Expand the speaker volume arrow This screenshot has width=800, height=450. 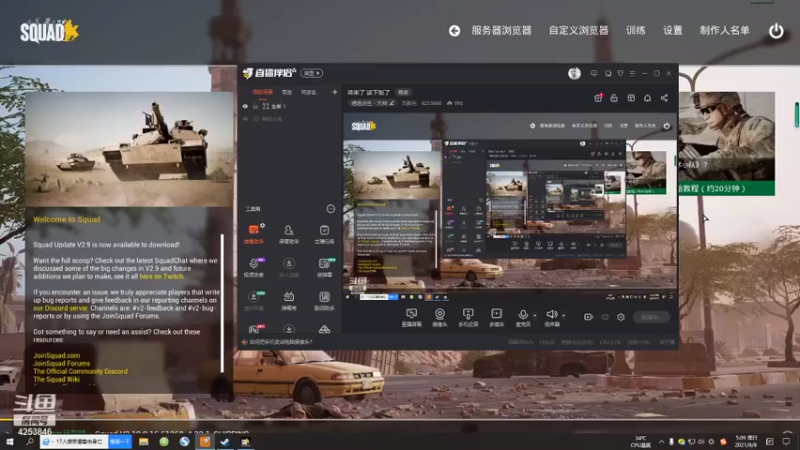pyautogui.click(x=563, y=315)
